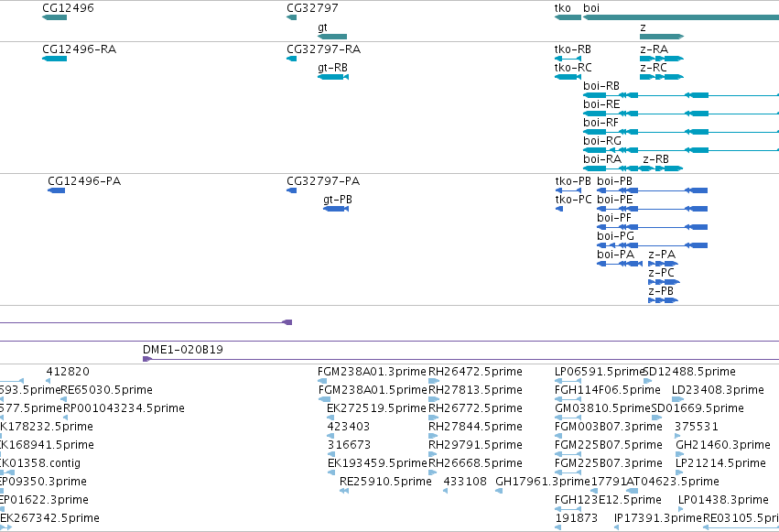The width and height of the screenshot is (779, 532).
Task: Click the gt-PB protein label
Action: pyautogui.click(x=338, y=200)
